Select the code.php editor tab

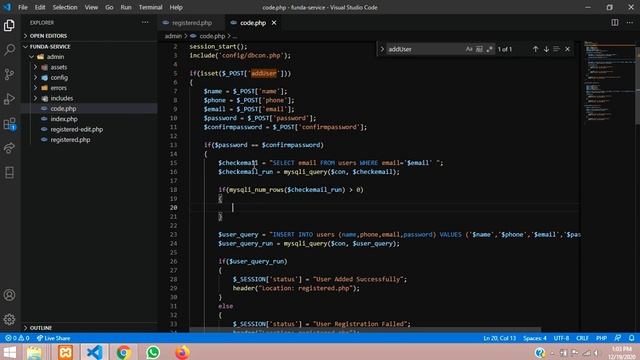[x=253, y=23]
